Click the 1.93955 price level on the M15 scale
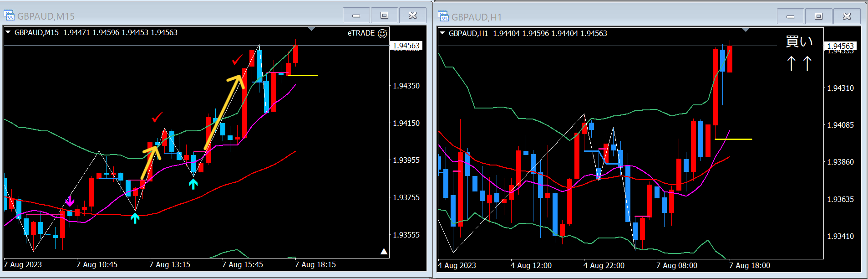 [406, 160]
